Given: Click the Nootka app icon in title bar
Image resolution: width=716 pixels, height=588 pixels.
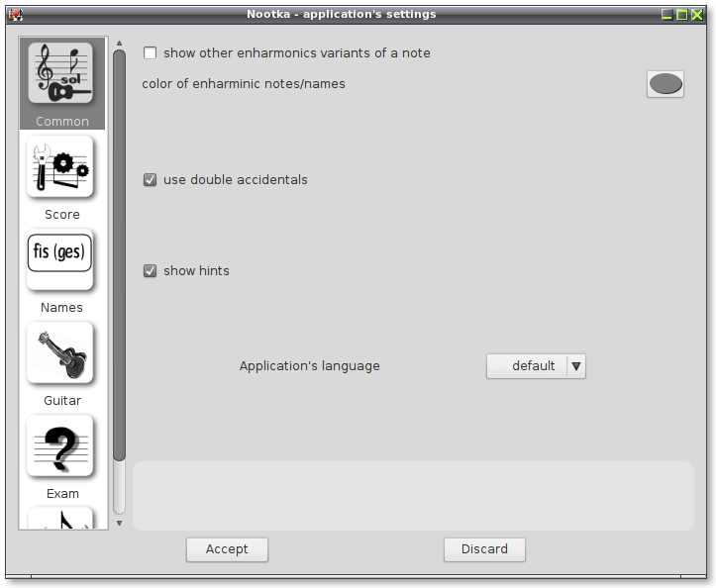Looking at the screenshot, I should coord(16,15).
